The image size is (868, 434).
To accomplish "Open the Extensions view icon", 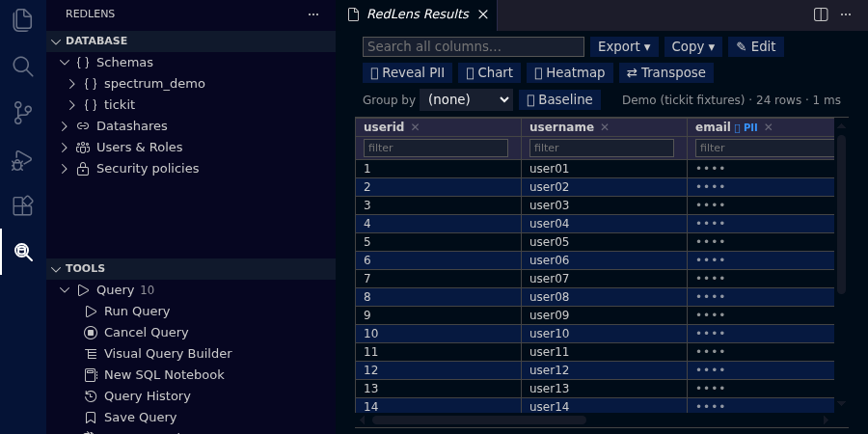I will click(23, 205).
